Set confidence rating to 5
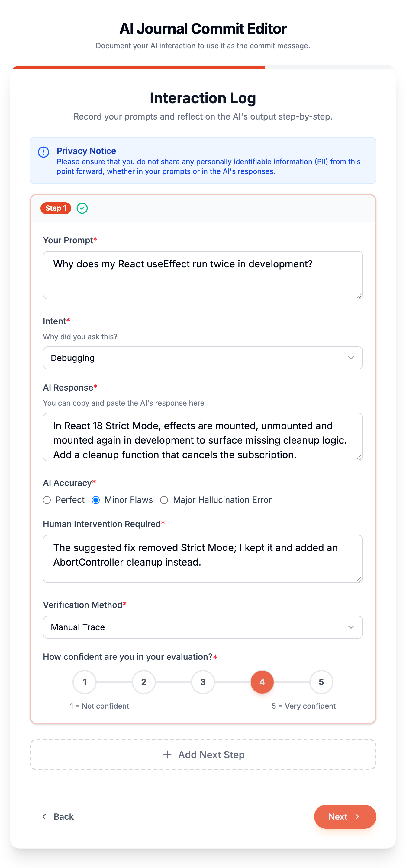This screenshot has width=406, height=868. coord(321,682)
